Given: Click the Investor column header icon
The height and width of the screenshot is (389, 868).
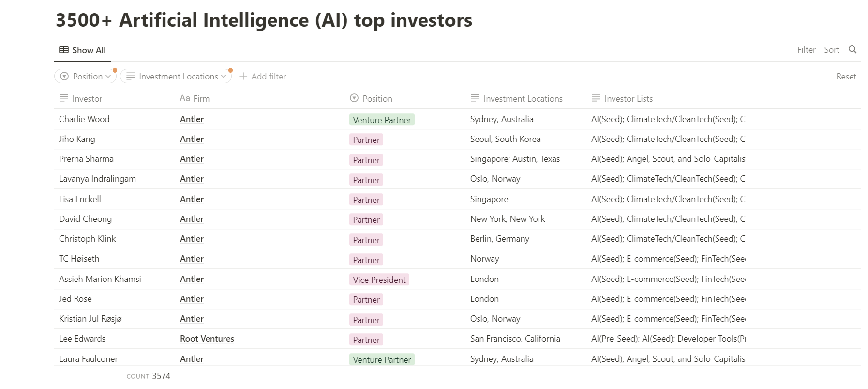Looking at the screenshot, I should click(x=64, y=98).
